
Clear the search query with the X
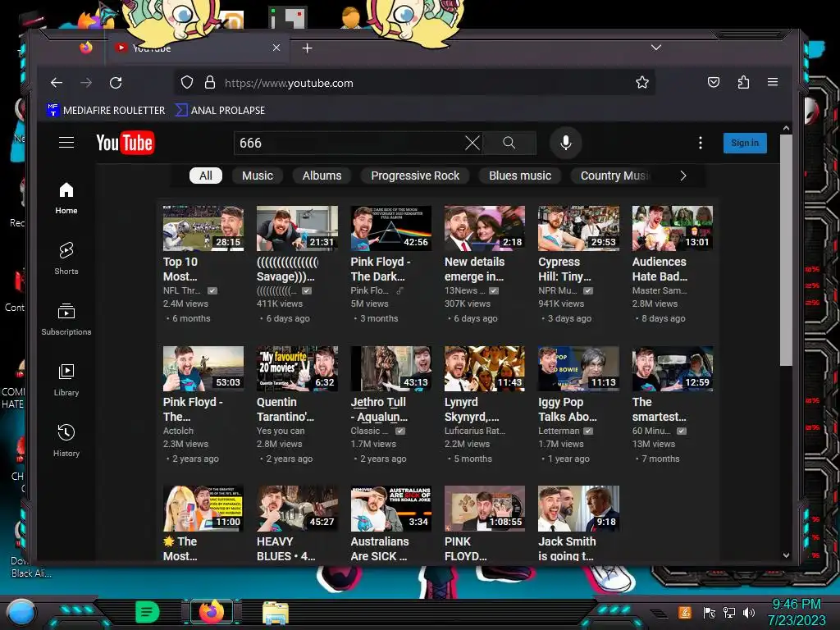472,143
